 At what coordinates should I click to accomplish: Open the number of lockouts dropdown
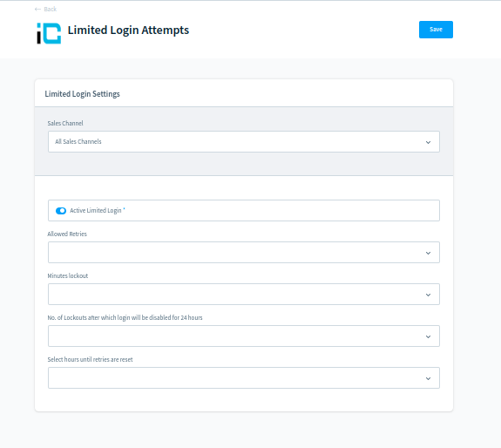(244, 336)
